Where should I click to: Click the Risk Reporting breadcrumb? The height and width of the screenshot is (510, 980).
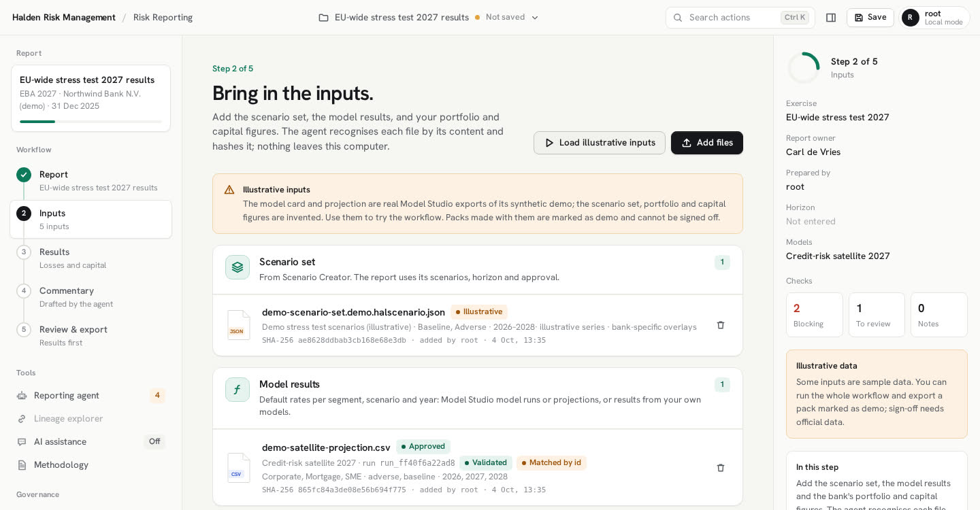pos(163,18)
